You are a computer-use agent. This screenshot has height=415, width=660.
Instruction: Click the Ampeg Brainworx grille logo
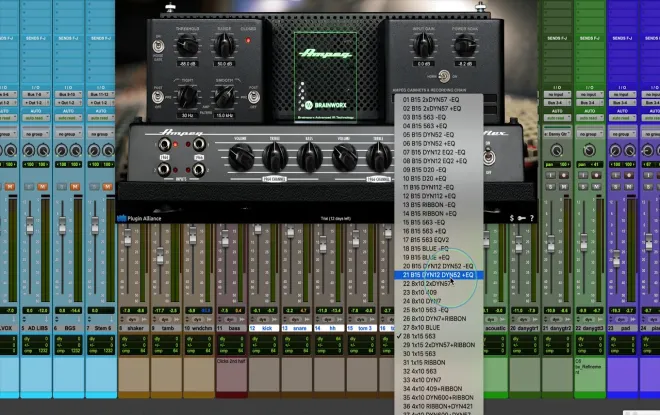point(325,77)
